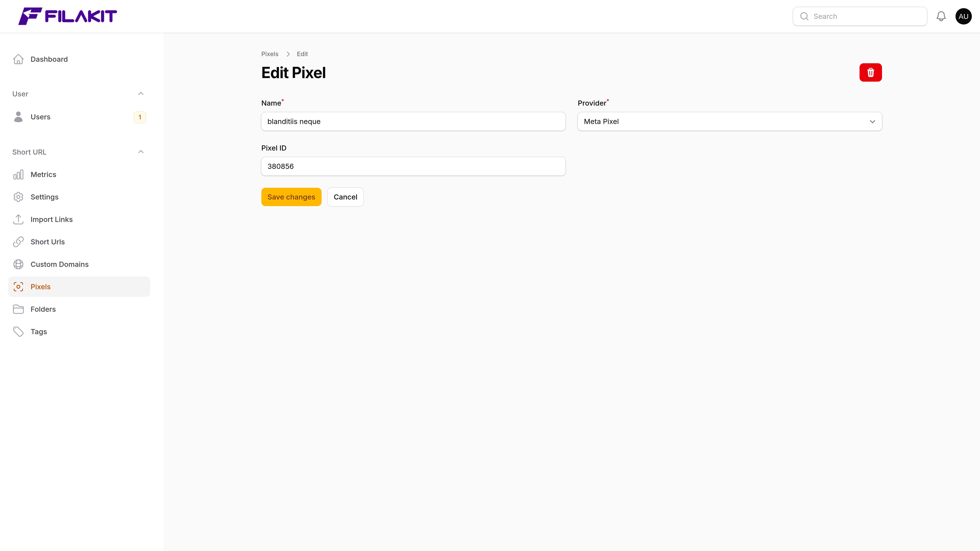Viewport: 980px width, 551px height.
Task: Save changes to the pixel
Action: tap(291, 197)
